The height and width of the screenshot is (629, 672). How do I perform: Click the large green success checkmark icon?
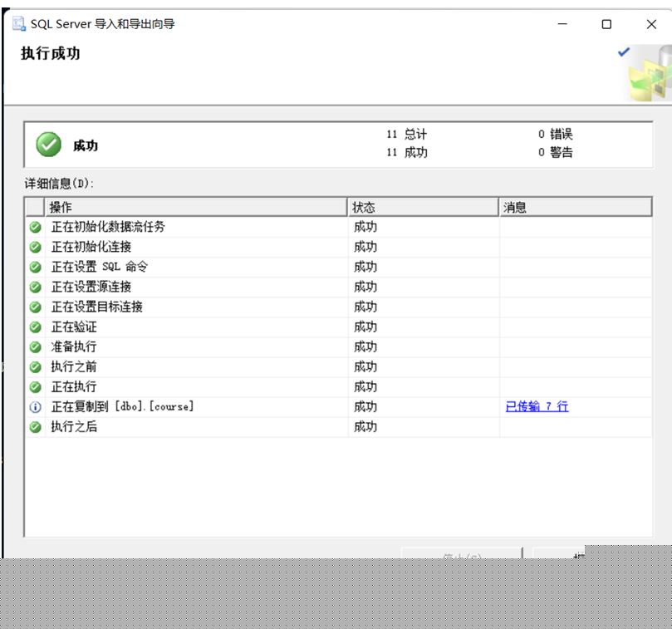pyautogui.click(x=49, y=145)
